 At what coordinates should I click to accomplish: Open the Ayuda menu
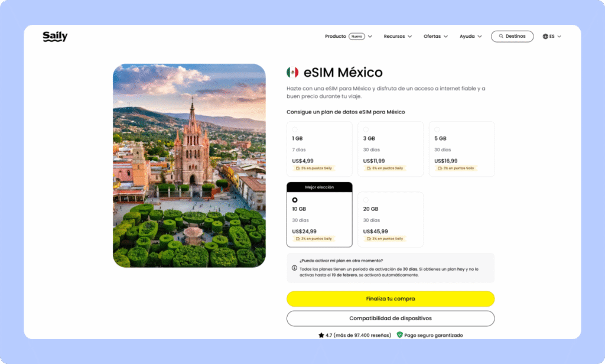pos(470,37)
